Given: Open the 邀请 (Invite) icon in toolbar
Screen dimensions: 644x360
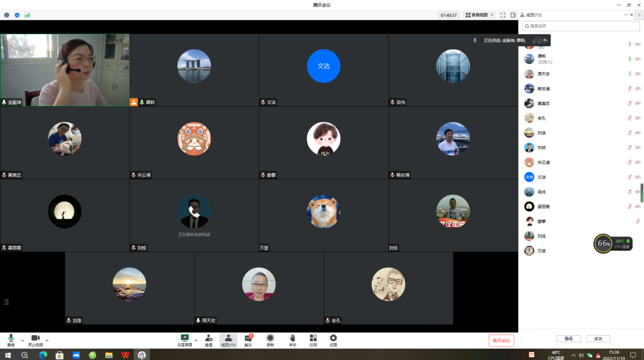Looking at the screenshot, I should coord(208,340).
